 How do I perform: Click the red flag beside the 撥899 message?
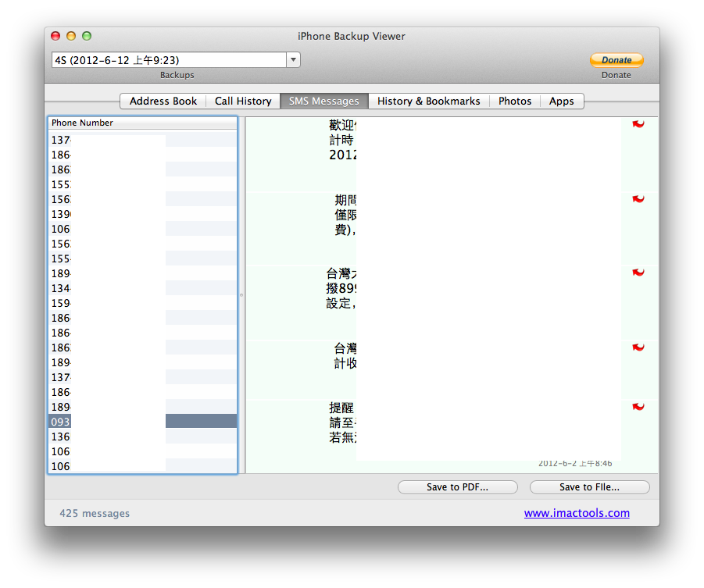tap(638, 272)
